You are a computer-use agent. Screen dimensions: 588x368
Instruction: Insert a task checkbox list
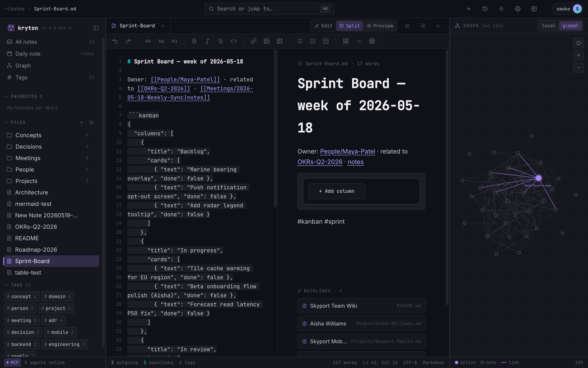coord(326,41)
